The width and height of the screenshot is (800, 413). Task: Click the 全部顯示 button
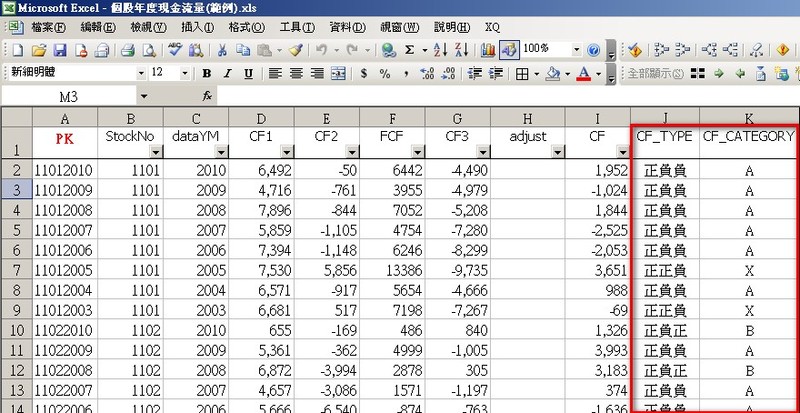coord(655,74)
